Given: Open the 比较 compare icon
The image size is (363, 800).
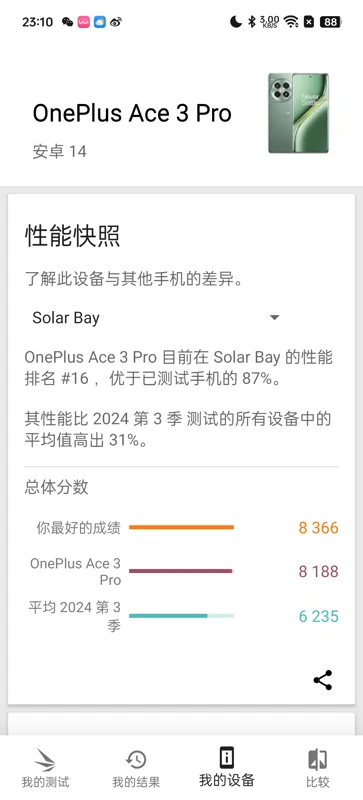Looking at the screenshot, I should click(318, 760).
